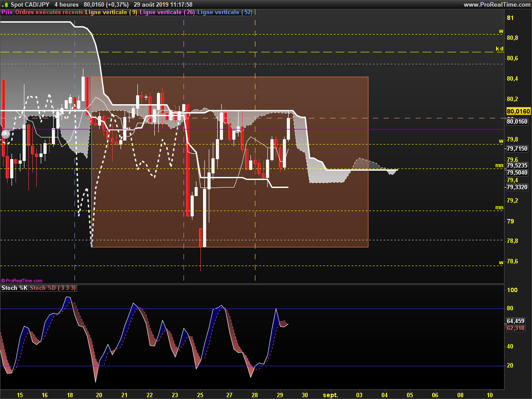Image resolution: width=532 pixels, height=399 pixels.
Task: Click the 62,318 stochastic value label
Action: 516,328
